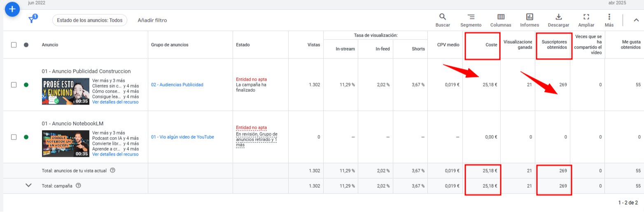Sort by the Vistas column header
The image size is (644, 212).
(314, 45)
